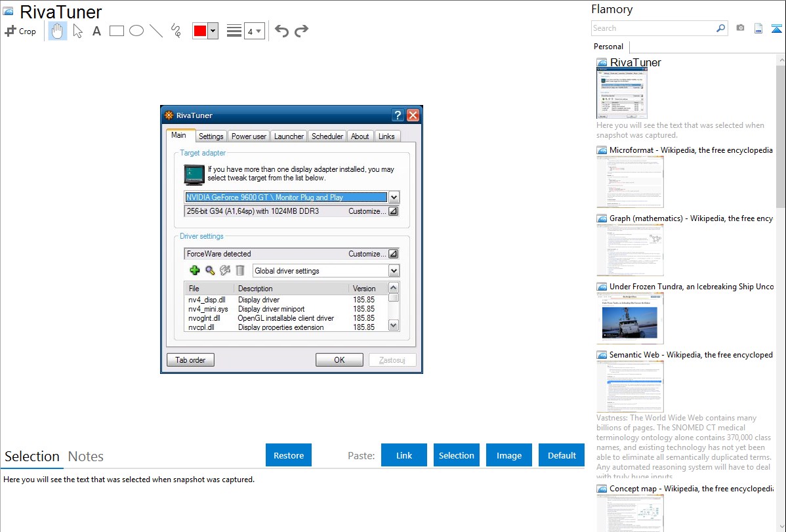Redo the annotation
The height and width of the screenshot is (532, 786).
click(x=301, y=31)
